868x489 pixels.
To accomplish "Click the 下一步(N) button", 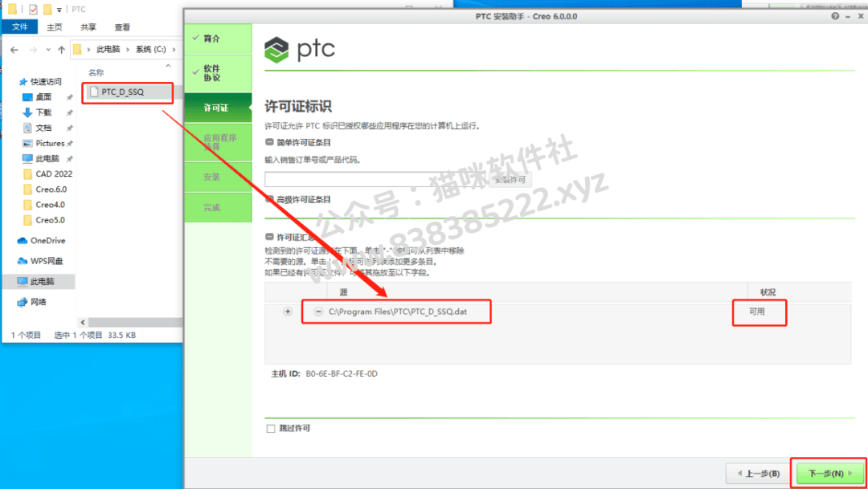I will pos(829,474).
